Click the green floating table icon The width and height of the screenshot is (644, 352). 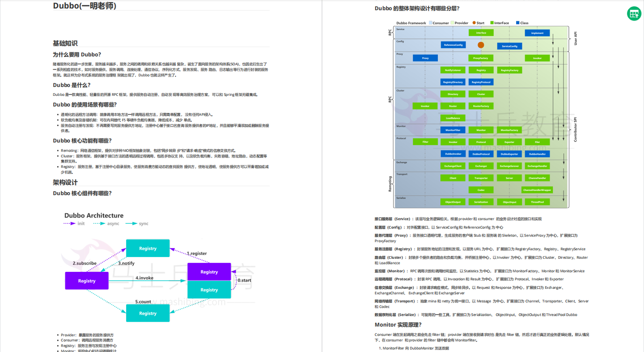pos(634,14)
